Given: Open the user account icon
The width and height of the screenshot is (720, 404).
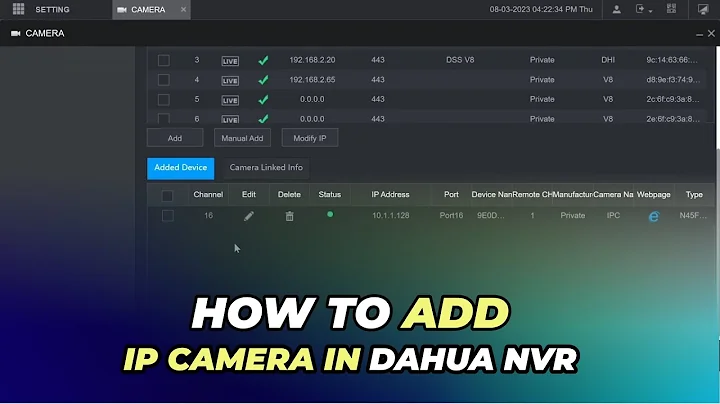Looking at the screenshot, I should 617,9.
